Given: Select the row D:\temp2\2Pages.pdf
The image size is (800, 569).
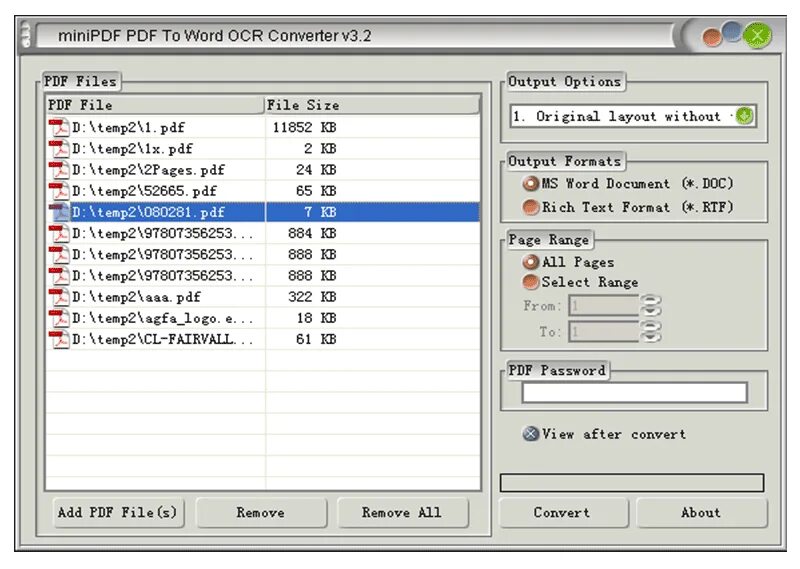Looking at the screenshot, I should pos(263,170).
